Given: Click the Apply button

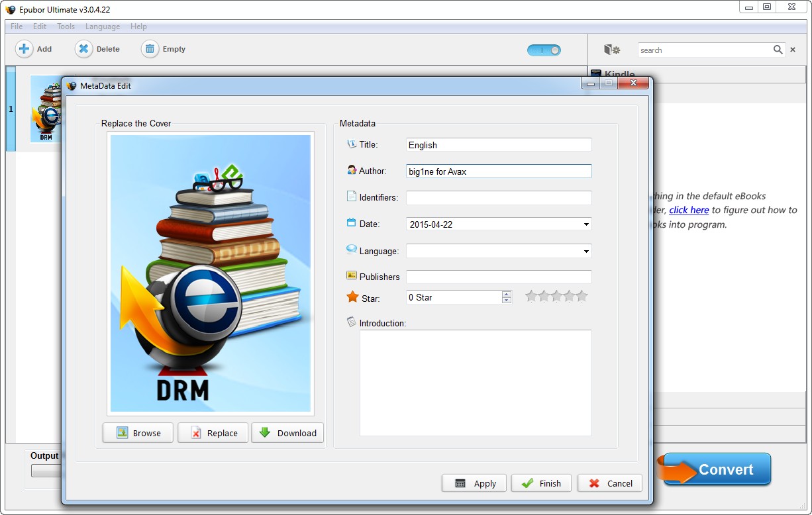Looking at the screenshot, I should coord(474,483).
